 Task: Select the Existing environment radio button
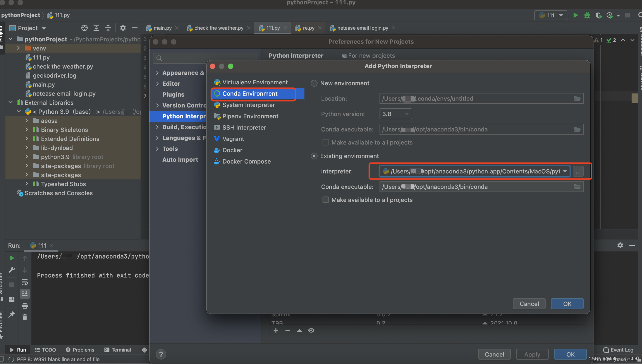click(x=314, y=155)
